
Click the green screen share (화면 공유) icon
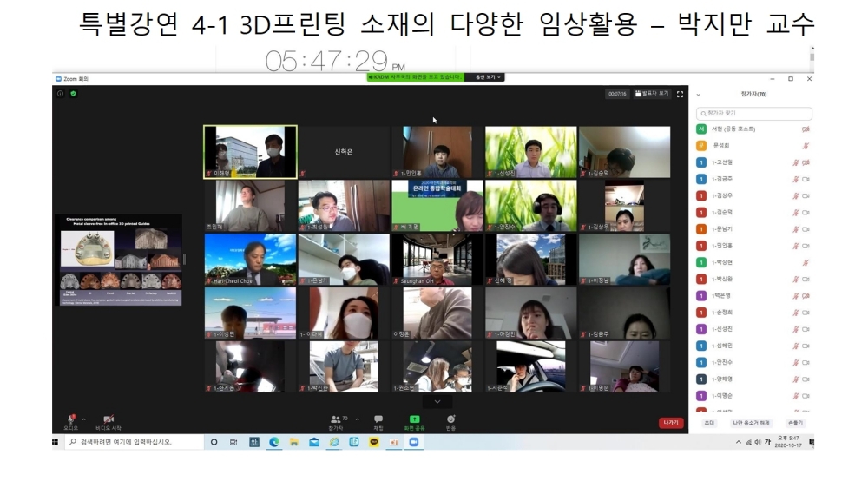point(414,419)
